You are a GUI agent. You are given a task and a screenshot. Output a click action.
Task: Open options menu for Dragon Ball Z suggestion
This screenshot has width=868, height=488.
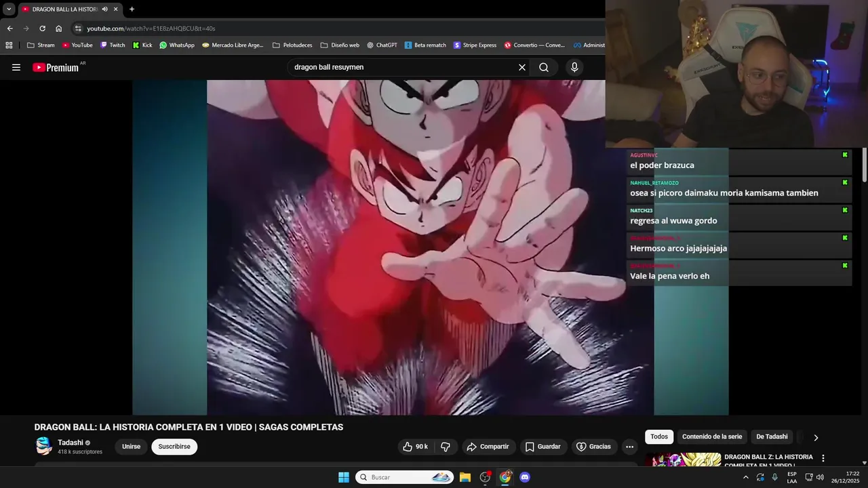tap(823, 459)
